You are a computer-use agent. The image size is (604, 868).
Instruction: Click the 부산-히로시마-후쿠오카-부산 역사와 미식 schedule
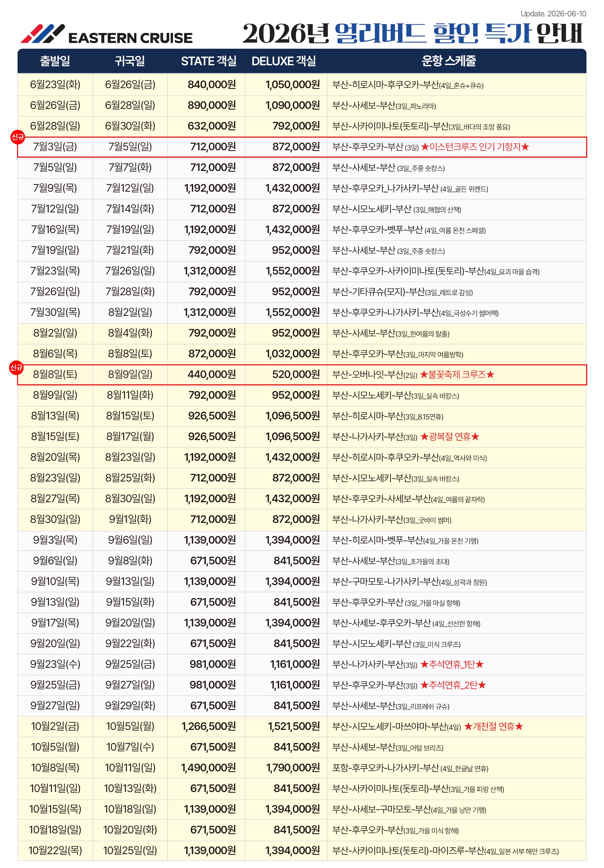click(409, 457)
